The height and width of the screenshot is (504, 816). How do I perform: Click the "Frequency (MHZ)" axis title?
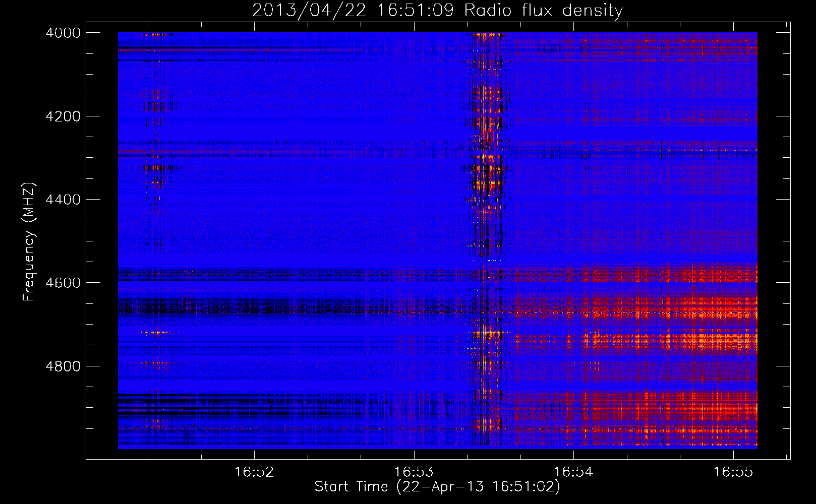(x=29, y=241)
